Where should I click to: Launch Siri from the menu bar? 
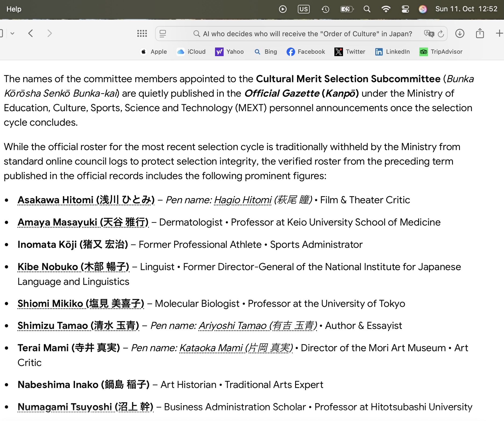pos(423,9)
